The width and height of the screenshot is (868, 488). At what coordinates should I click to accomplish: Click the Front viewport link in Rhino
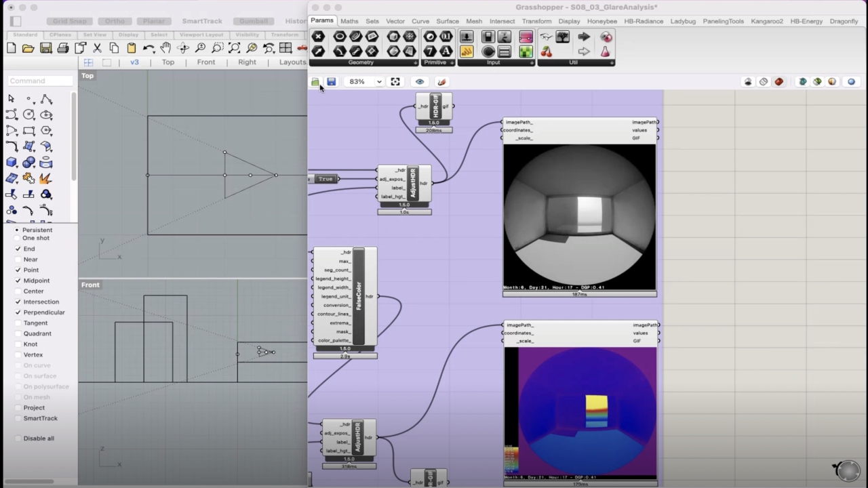[x=206, y=62]
